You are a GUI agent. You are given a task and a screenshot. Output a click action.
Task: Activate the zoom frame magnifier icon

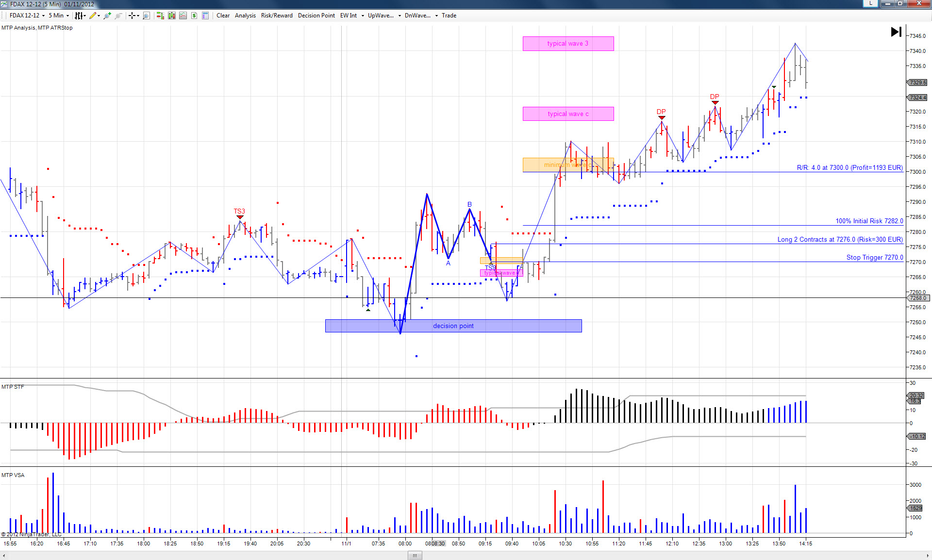click(x=146, y=16)
